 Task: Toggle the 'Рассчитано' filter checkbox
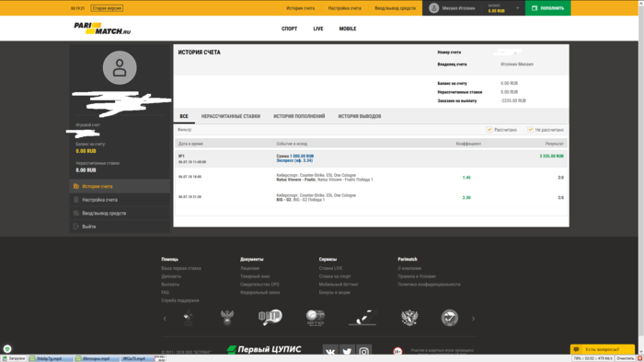click(x=489, y=130)
